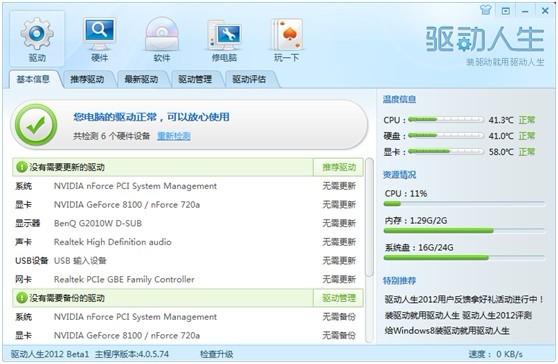This screenshot has height=364, width=558.
Task: Open the 软件 disc icon
Action: click(162, 38)
